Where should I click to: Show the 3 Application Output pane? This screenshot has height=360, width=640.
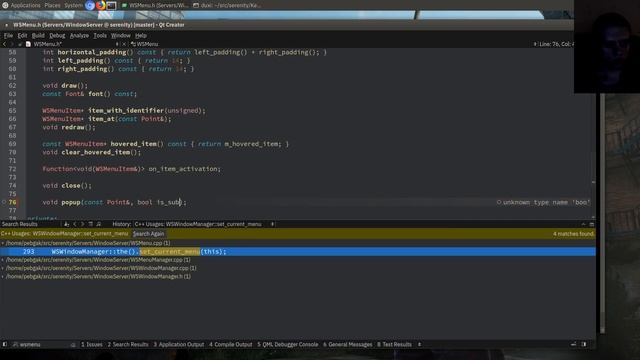(179, 344)
